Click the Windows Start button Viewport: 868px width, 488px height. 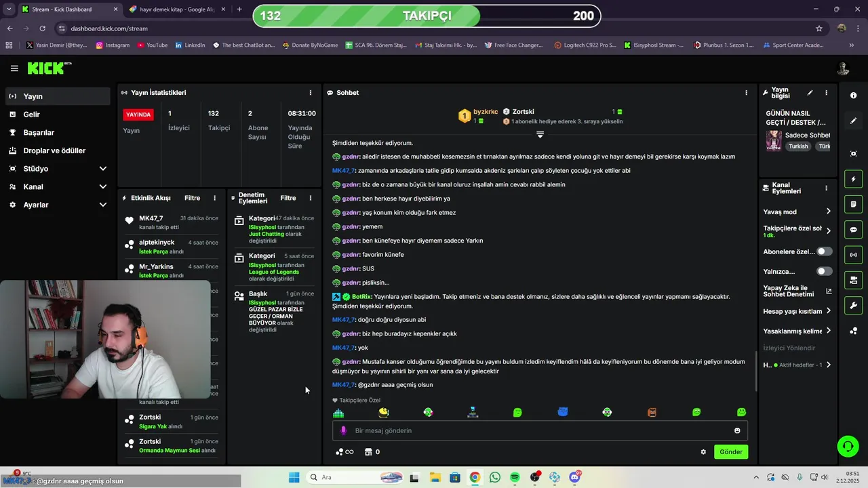click(294, 477)
